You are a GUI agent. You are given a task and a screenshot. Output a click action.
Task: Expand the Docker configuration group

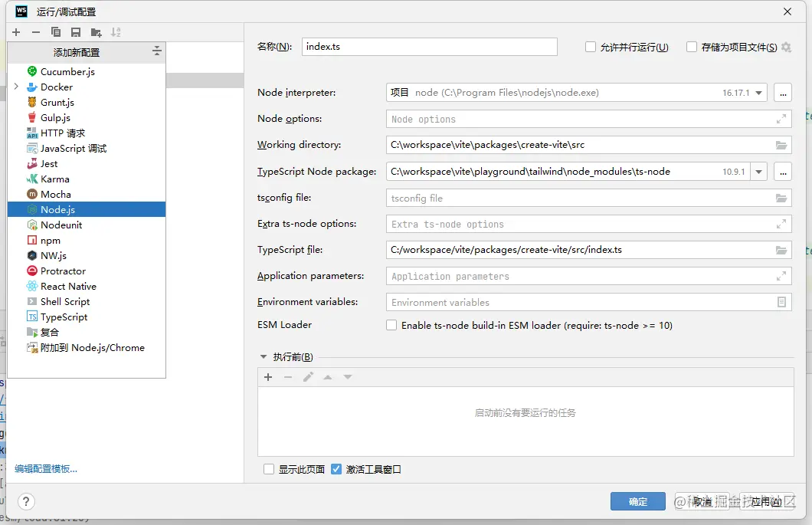pos(16,87)
